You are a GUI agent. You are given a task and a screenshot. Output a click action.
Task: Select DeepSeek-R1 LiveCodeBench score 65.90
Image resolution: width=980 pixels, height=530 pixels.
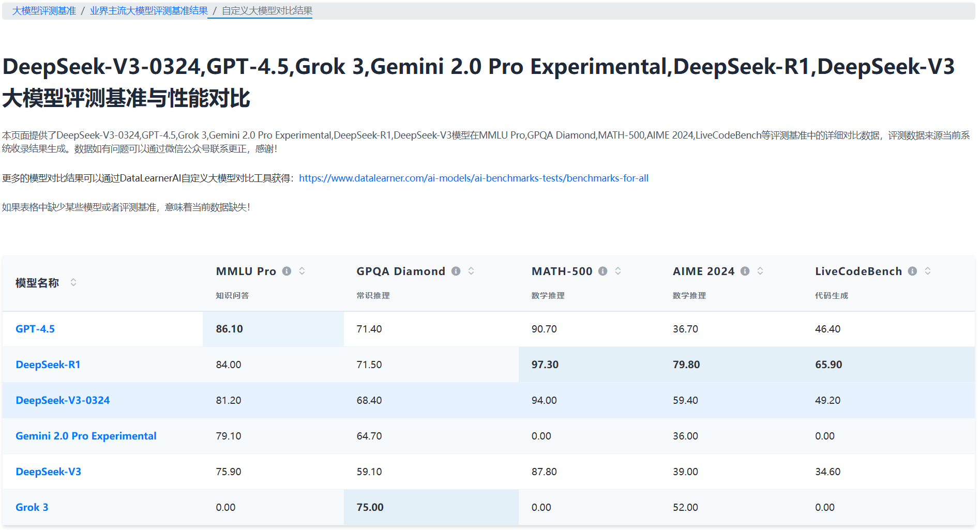click(828, 365)
